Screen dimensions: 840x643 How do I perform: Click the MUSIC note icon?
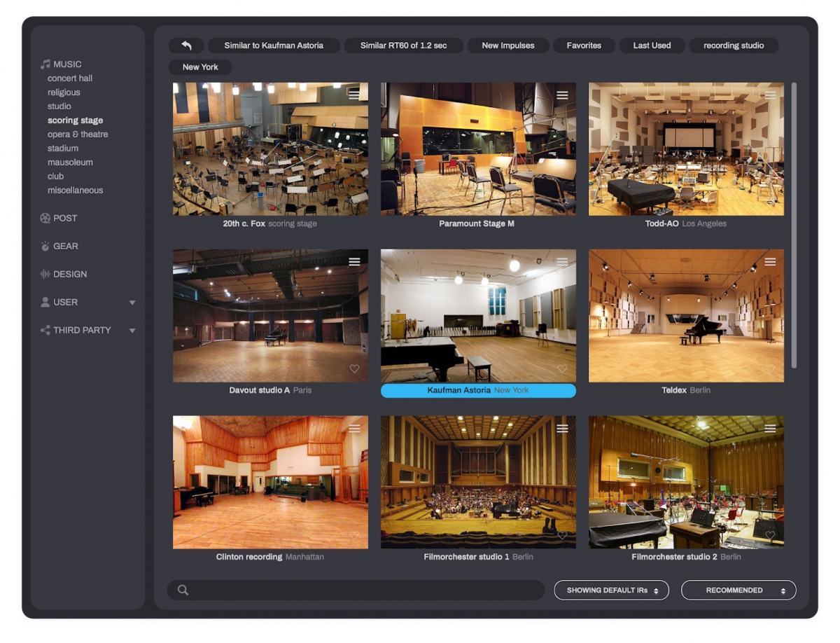point(45,64)
